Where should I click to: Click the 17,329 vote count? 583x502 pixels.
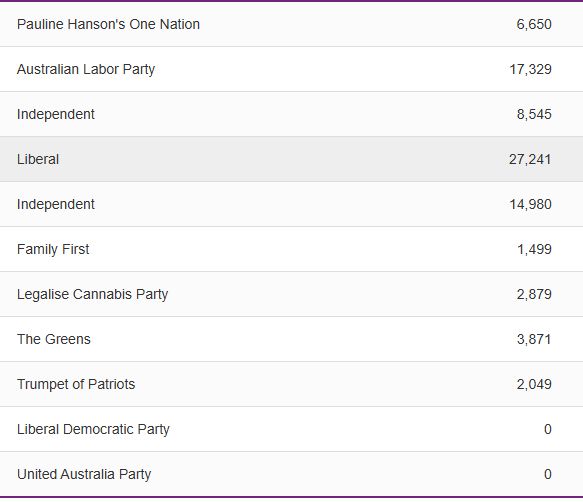point(531,70)
